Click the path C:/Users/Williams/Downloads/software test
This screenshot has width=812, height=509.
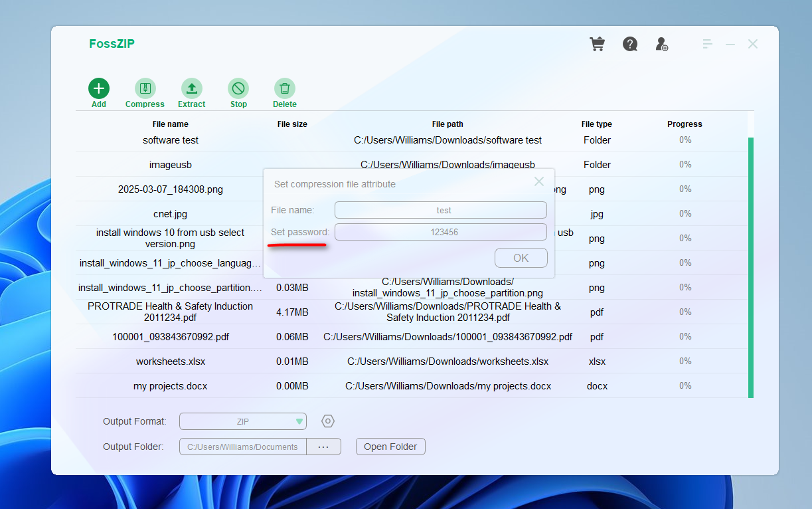448,140
